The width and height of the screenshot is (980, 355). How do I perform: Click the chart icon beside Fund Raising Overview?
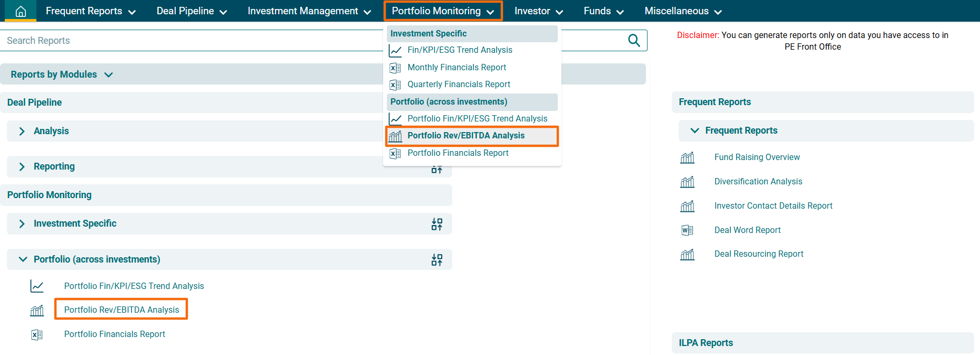coord(687,157)
